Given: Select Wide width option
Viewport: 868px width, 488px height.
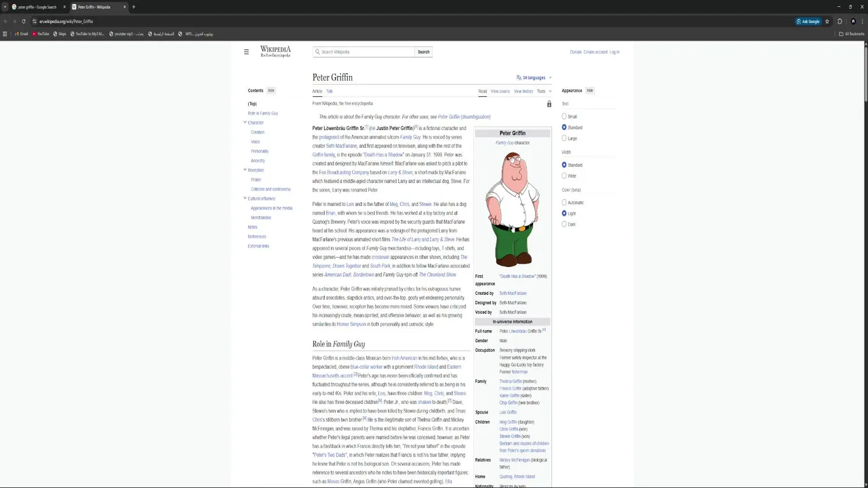Looking at the screenshot, I should 564,176.
